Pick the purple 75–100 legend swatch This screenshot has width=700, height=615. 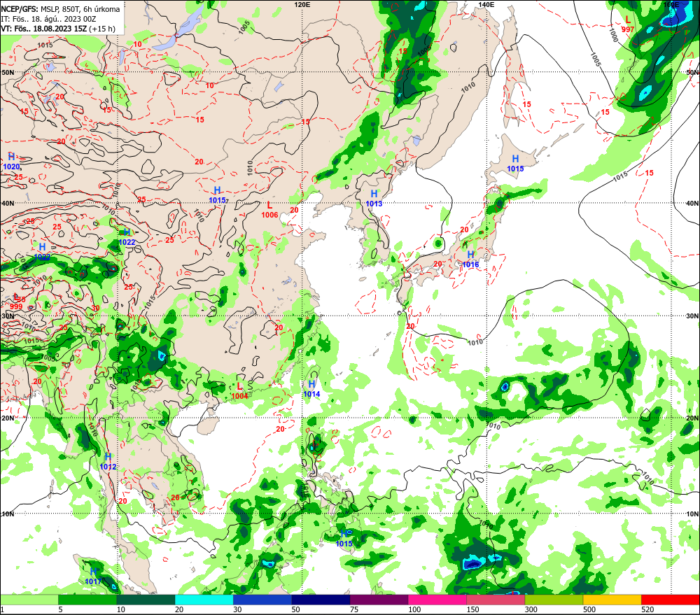[379, 600]
